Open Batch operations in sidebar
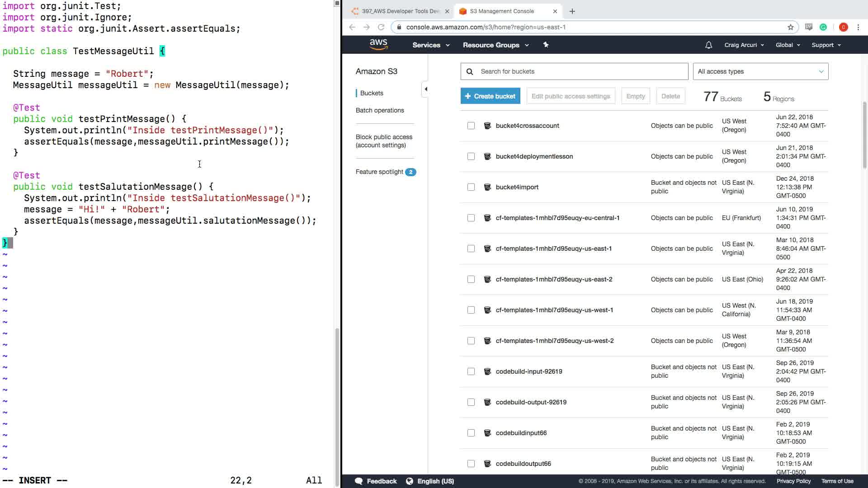The height and width of the screenshot is (488, 868). coord(380,110)
